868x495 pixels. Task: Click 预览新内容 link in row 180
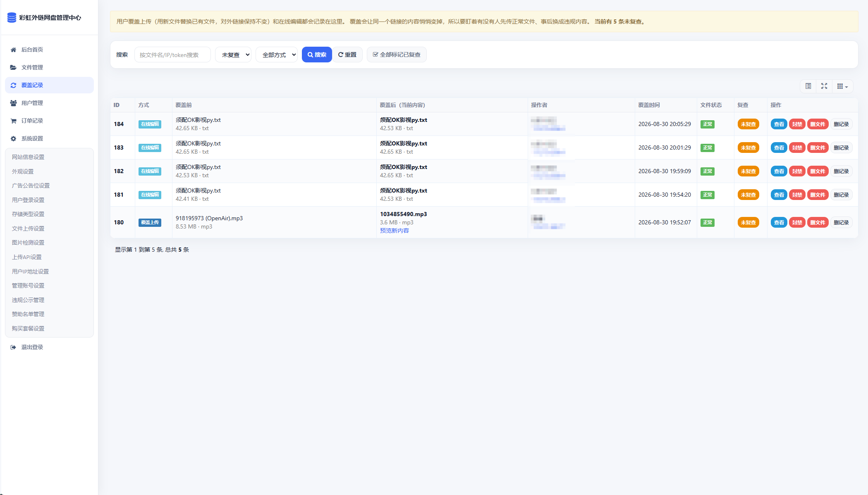pyautogui.click(x=395, y=231)
